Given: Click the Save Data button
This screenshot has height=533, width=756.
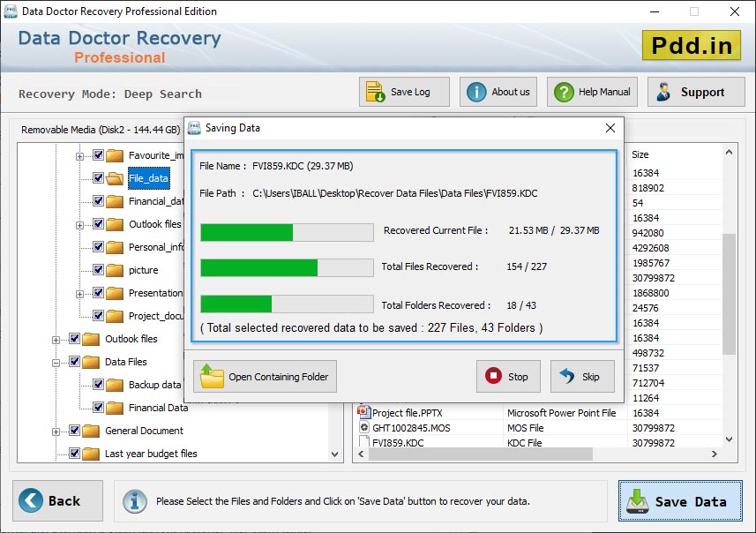Looking at the screenshot, I should (x=680, y=500).
